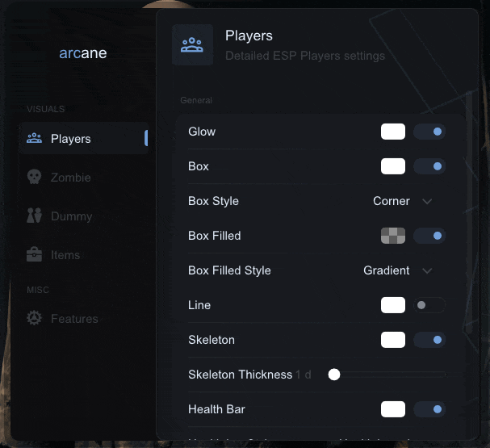Open the Zombie visuals tab
This screenshot has height=448, width=490.
coord(70,178)
